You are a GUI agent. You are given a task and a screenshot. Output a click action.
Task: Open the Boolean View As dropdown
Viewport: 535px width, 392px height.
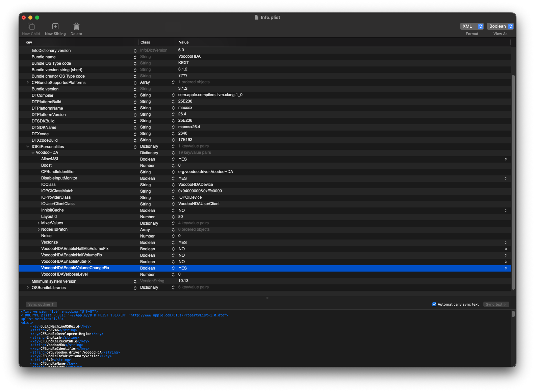[500, 26]
